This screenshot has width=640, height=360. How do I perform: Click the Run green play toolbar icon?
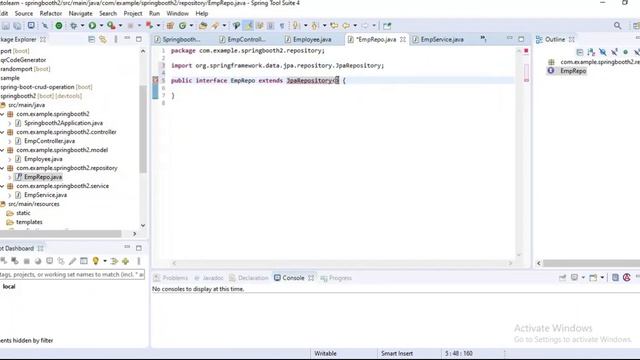tap(92, 26)
